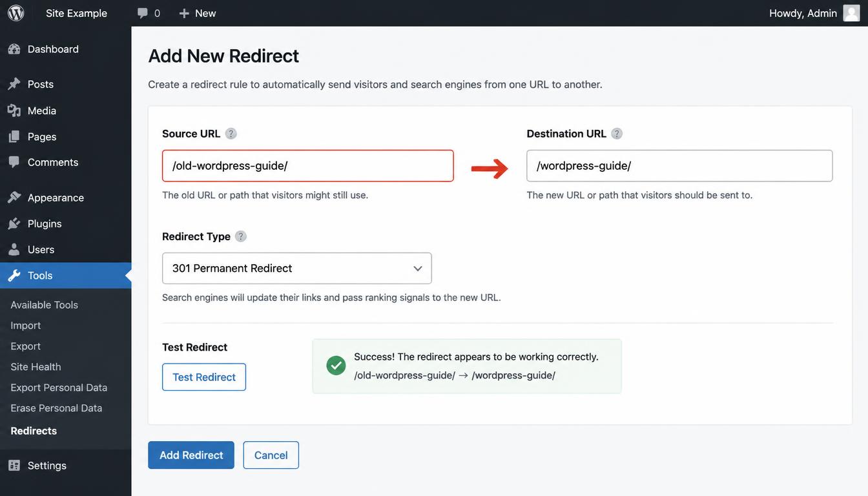868x496 pixels.
Task: Open Export Personal Data submenu link
Action: click(x=59, y=387)
